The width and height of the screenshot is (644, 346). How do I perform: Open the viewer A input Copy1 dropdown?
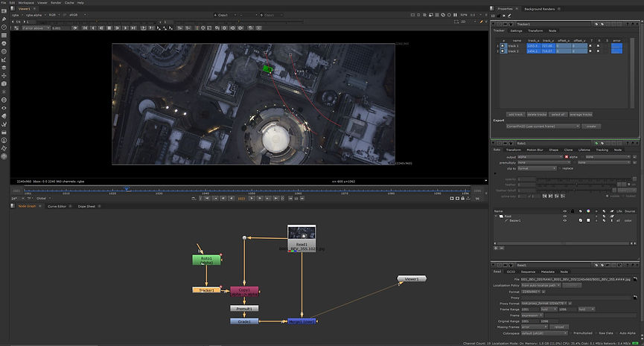coord(225,15)
